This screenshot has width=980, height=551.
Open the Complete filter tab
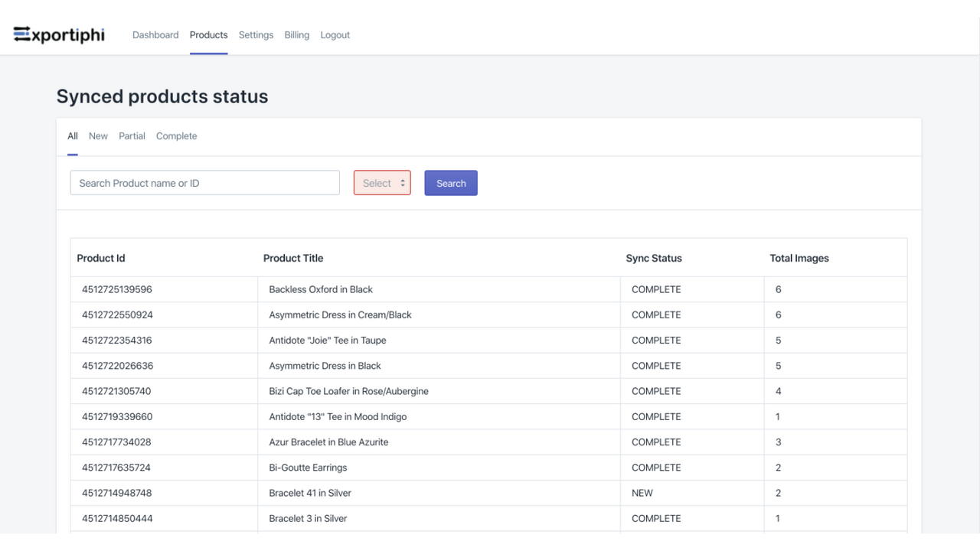[x=176, y=135]
